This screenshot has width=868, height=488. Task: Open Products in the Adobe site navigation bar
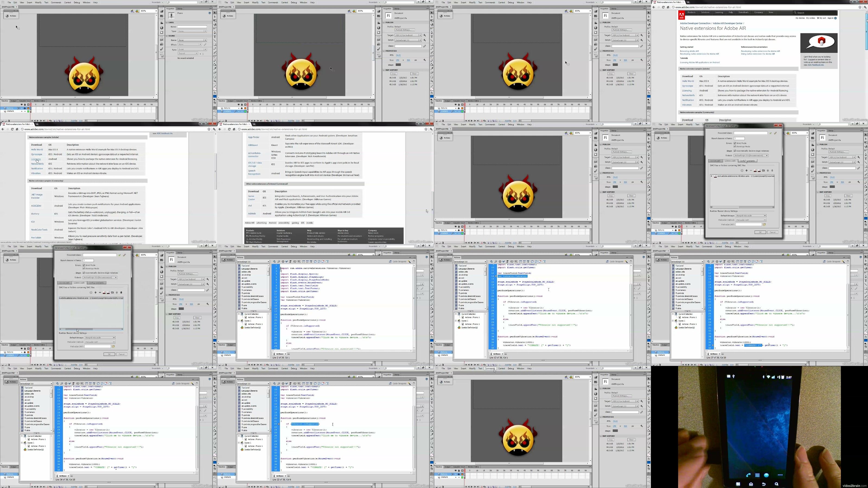pyautogui.click(x=691, y=12)
